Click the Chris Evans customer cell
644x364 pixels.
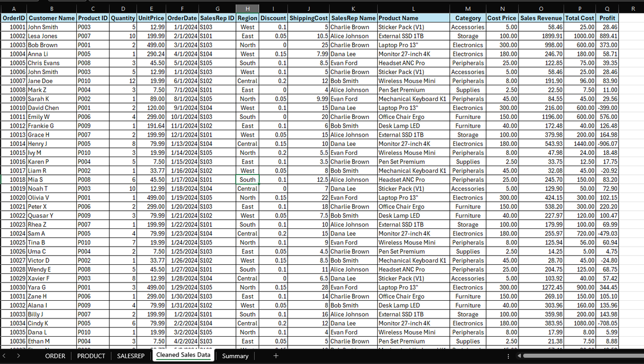coord(52,63)
